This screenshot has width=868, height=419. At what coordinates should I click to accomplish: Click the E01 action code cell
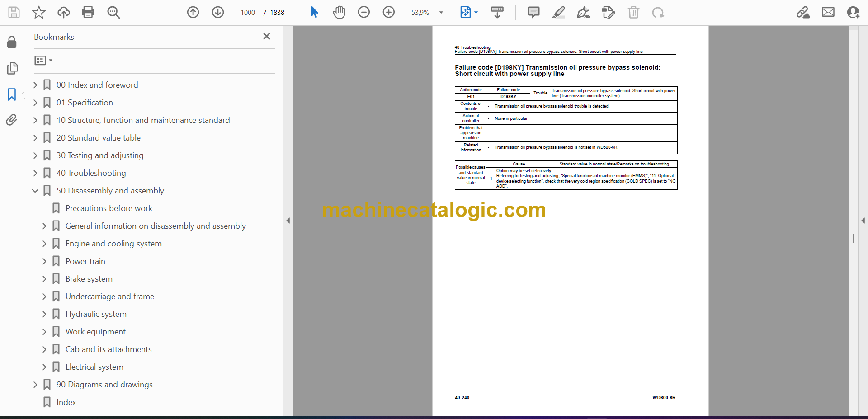[471, 97]
